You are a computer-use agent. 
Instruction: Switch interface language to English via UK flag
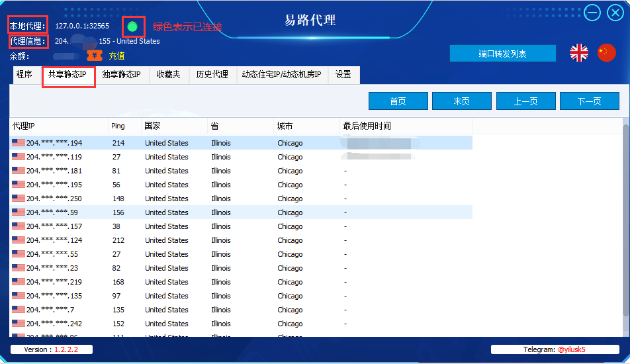coord(579,53)
